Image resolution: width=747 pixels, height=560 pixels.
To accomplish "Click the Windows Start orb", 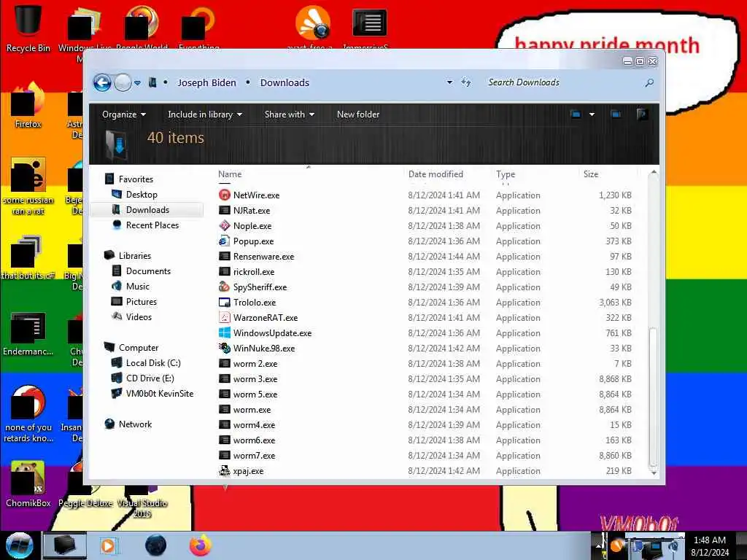I will pos(19,545).
